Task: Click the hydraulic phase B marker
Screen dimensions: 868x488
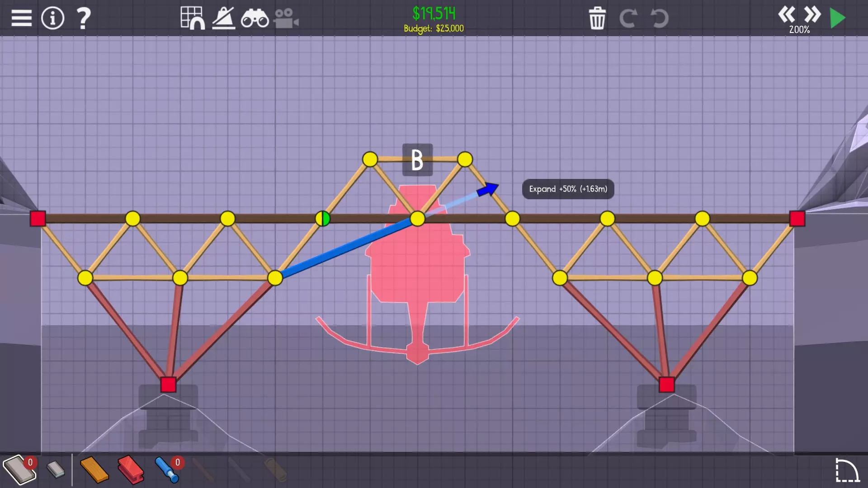Action: click(x=417, y=160)
